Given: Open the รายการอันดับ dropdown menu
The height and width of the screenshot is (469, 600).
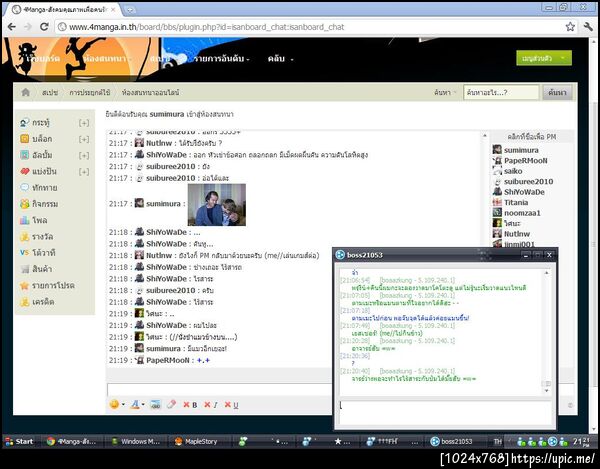Looking at the screenshot, I should tap(222, 59).
